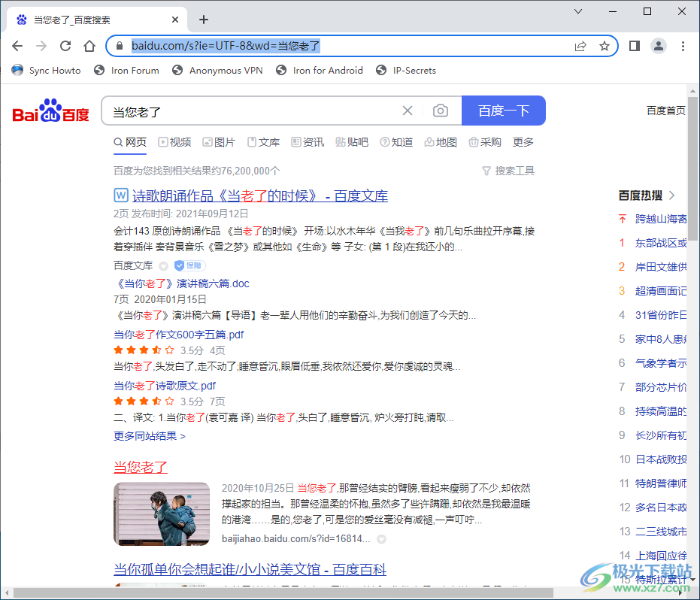Share this page via share icon
This screenshot has width=700, height=600.
(580, 46)
